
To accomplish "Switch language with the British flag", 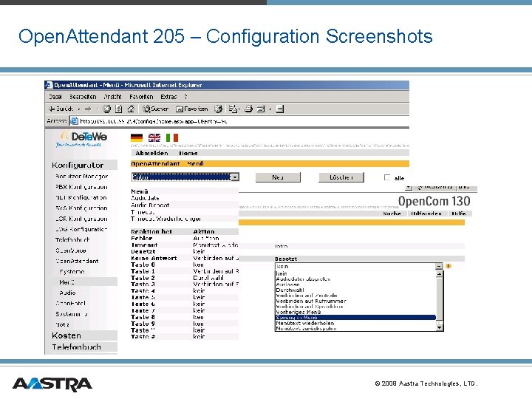I will click(154, 137).
